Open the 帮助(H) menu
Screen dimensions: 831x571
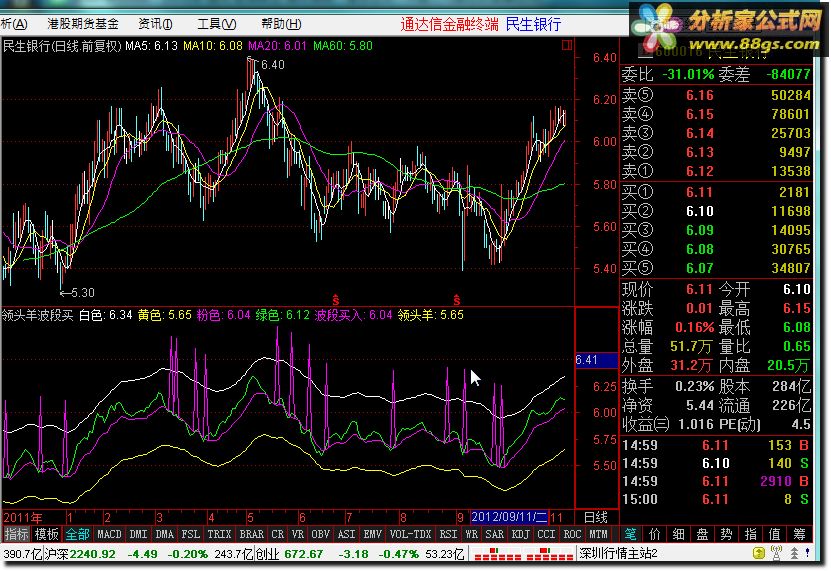[281, 24]
